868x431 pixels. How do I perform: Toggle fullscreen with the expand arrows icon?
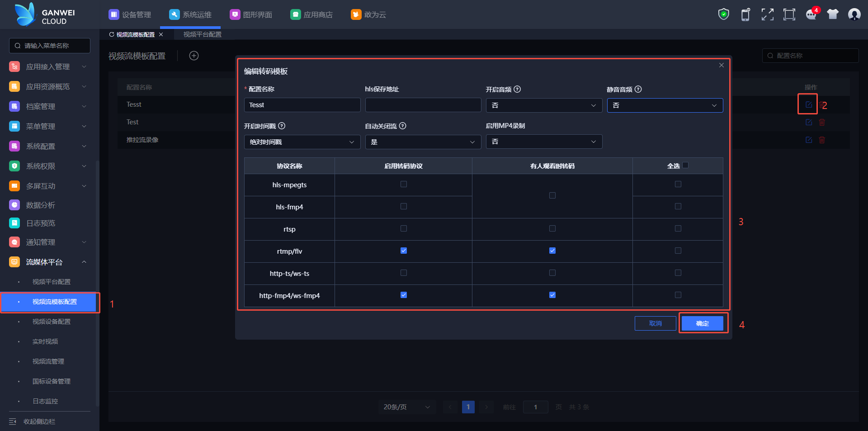click(767, 14)
